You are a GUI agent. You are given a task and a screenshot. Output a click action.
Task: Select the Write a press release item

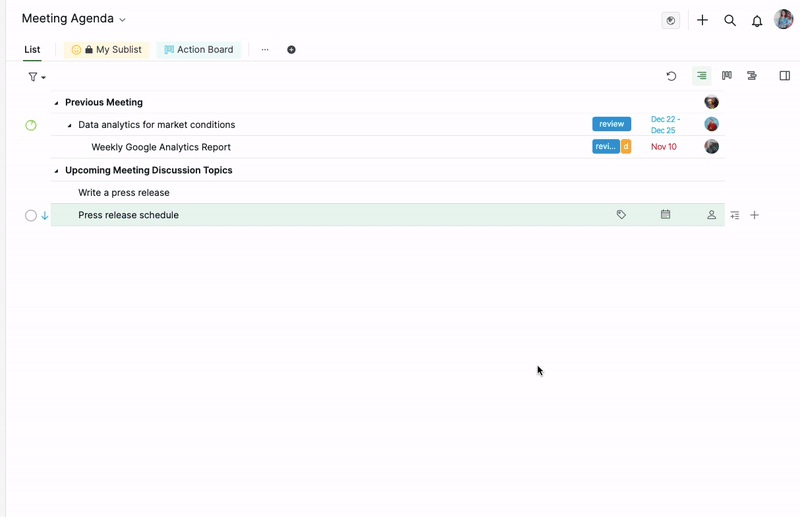pyautogui.click(x=123, y=192)
